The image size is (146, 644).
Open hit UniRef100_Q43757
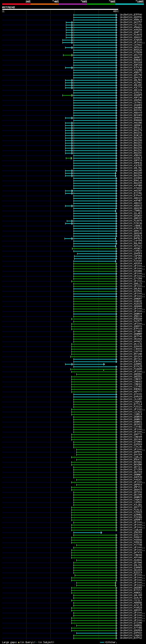point(131,22)
